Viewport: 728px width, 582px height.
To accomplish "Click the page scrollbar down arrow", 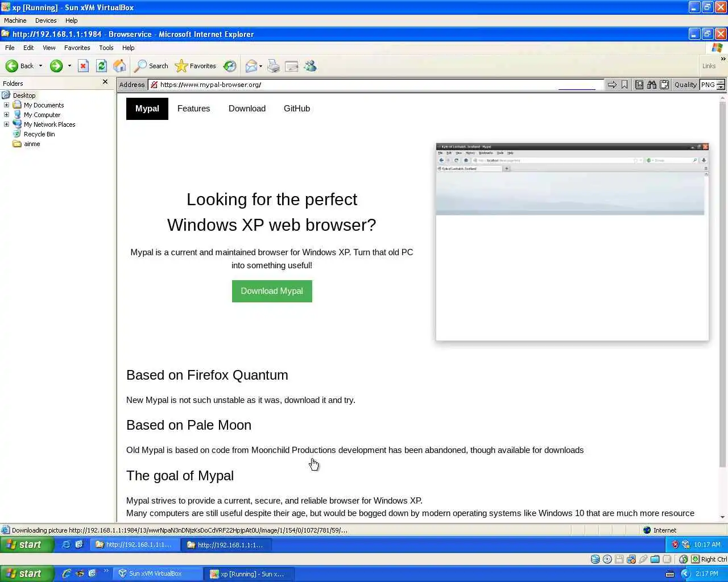I will (723, 517).
